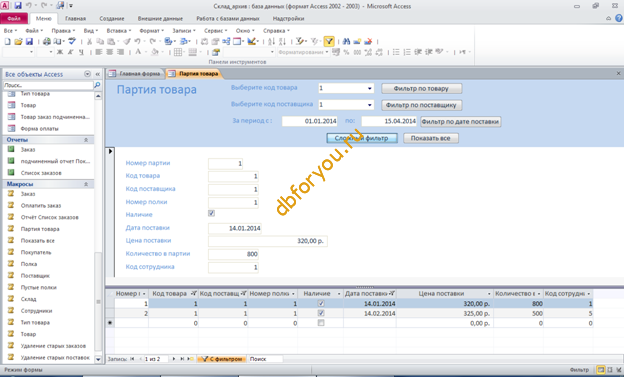Collapse the Отчеты group in navigation pane

[86, 140]
